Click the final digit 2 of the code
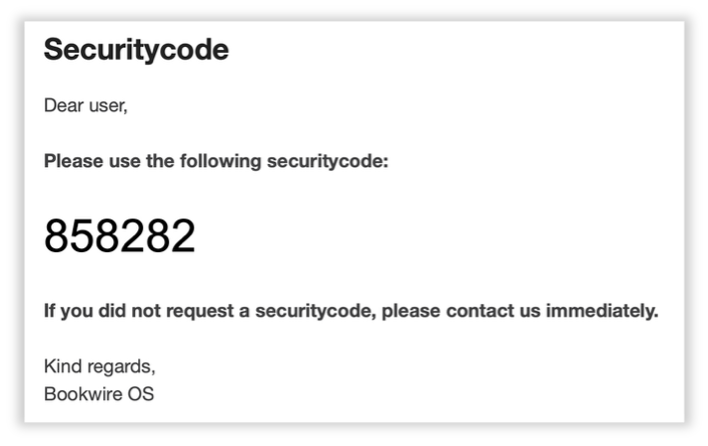Viewport: 708px width, 446px height. (x=183, y=236)
